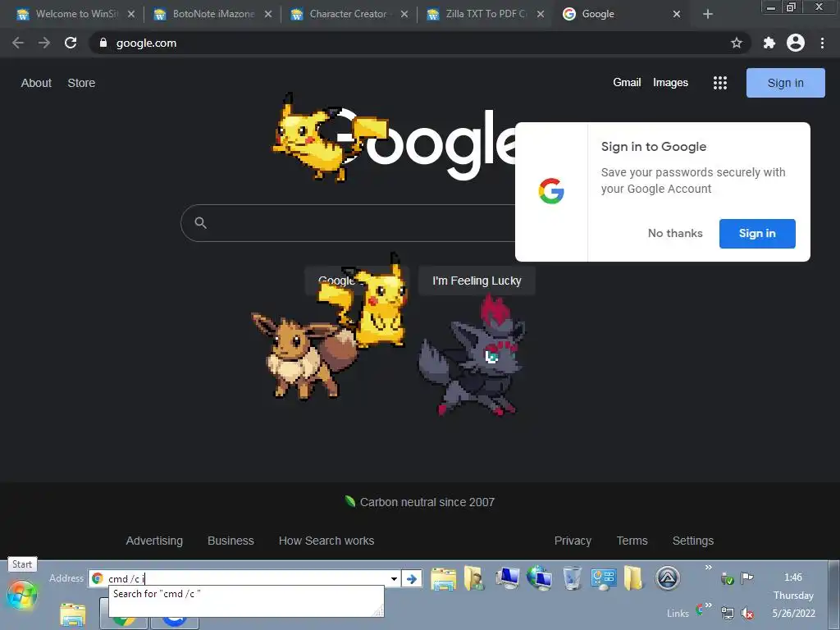Switch to the Zilla TXT To PDF tab
Screen dimensions: 840x630
point(485,15)
